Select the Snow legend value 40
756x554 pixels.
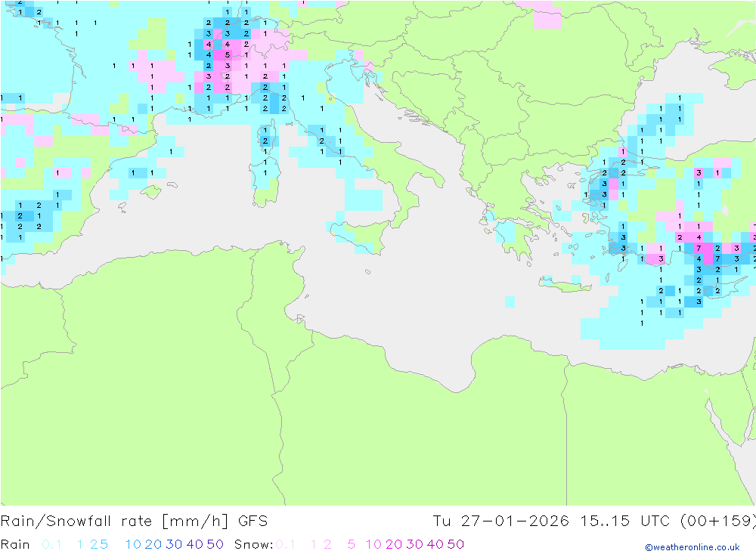[x=435, y=544]
